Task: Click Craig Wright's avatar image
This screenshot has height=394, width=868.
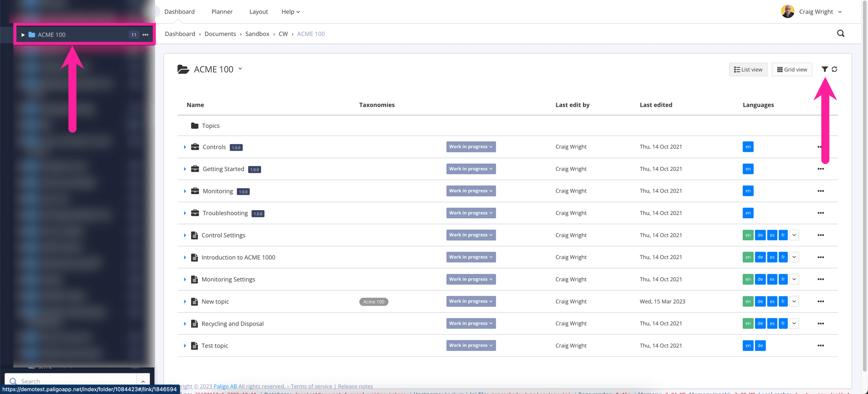Action: [x=787, y=11]
